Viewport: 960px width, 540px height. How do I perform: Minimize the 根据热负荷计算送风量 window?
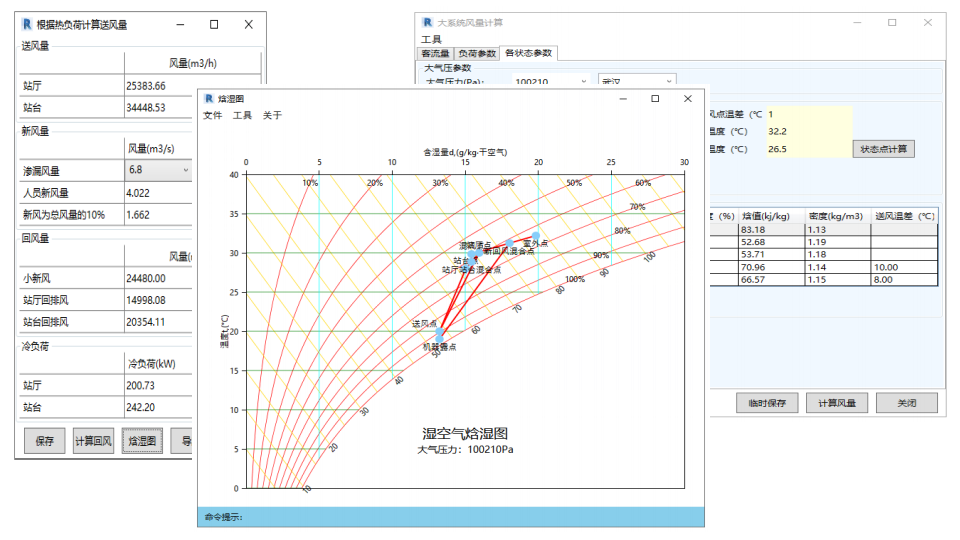(180, 24)
